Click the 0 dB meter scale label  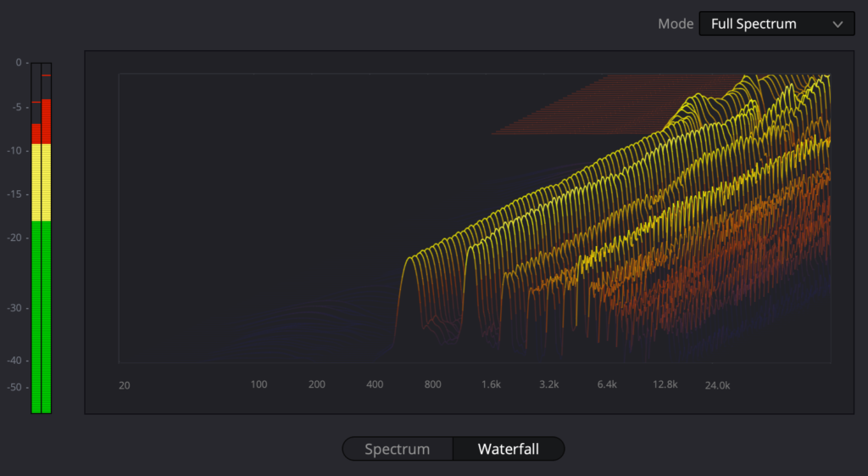[19, 63]
